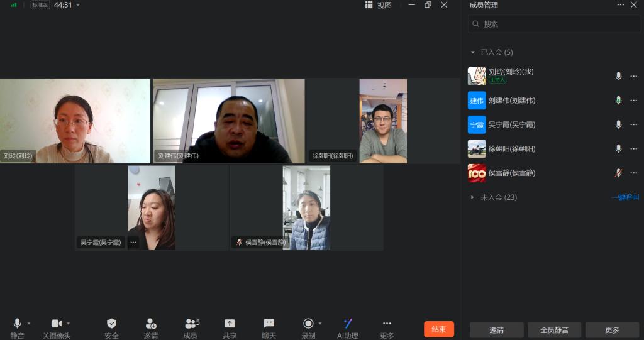The image size is (644, 340).
Task: Toggle camera with 关闭摄像头 button
Action: (x=56, y=324)
